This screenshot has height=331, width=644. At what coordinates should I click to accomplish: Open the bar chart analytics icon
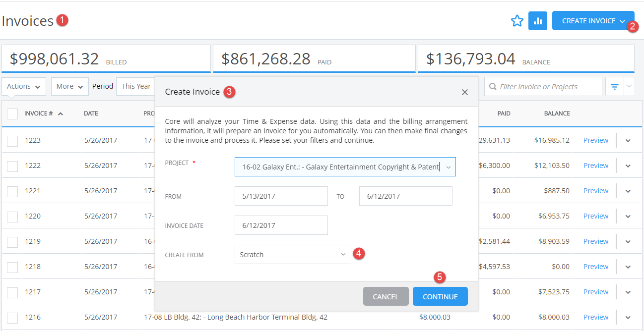[x=538, y=21]
